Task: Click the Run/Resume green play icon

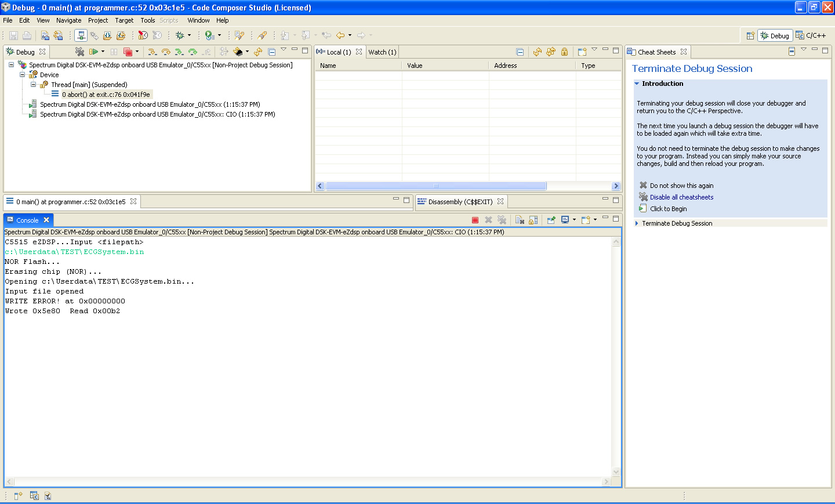Action: pyautogui.click(x=93, y=52)
